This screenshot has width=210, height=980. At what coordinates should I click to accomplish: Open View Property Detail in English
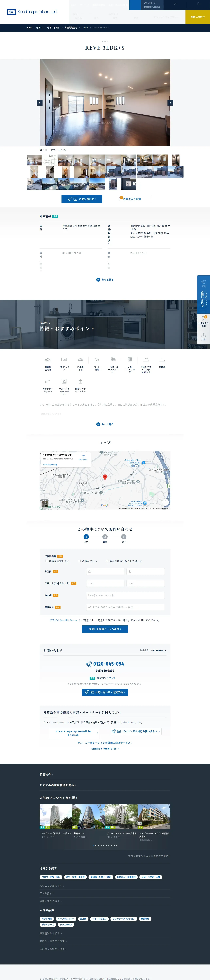coord(74,733)
